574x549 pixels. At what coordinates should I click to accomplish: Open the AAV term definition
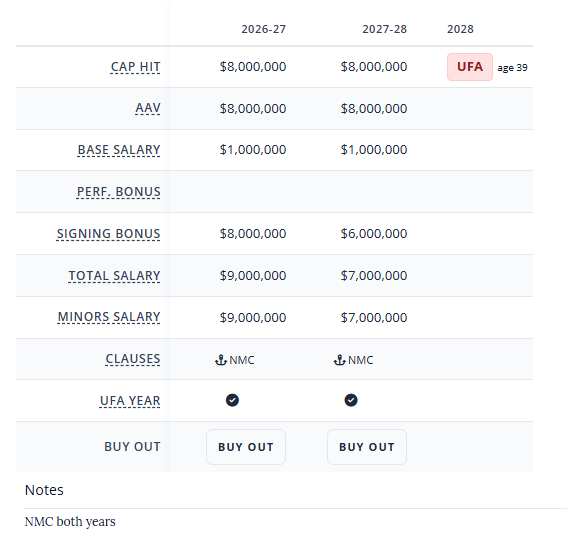click(148, 108)
